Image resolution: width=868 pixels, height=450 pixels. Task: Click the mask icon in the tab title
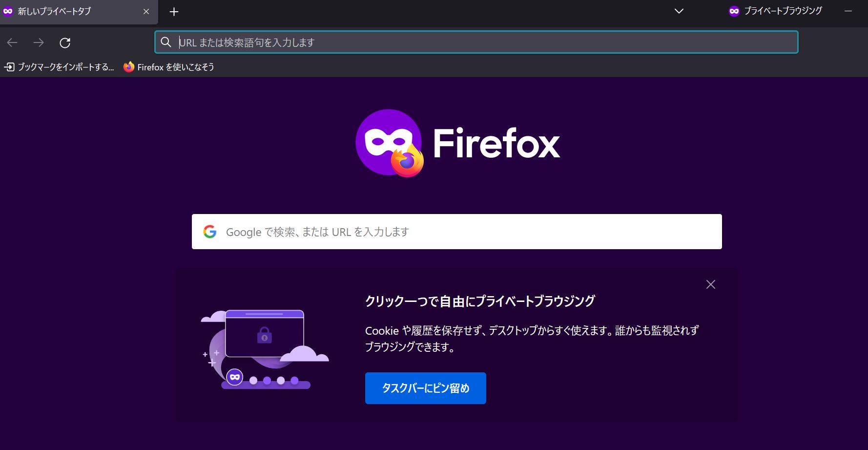click(x=8, y=11)
